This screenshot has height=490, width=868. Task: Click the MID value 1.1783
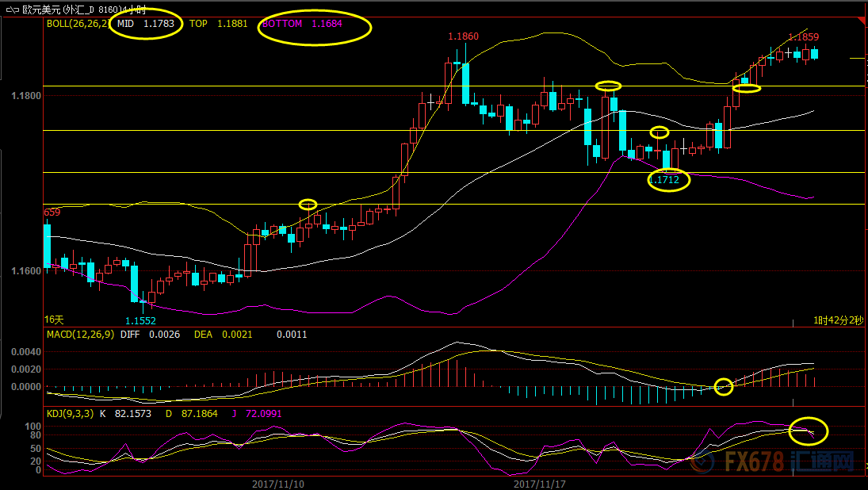[x=159, y=24]
